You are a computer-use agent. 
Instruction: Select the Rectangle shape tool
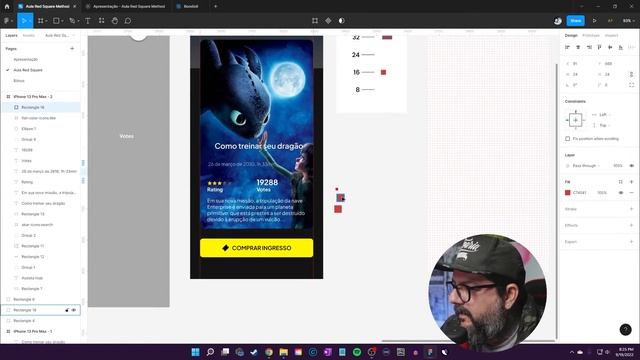[56, 20]
